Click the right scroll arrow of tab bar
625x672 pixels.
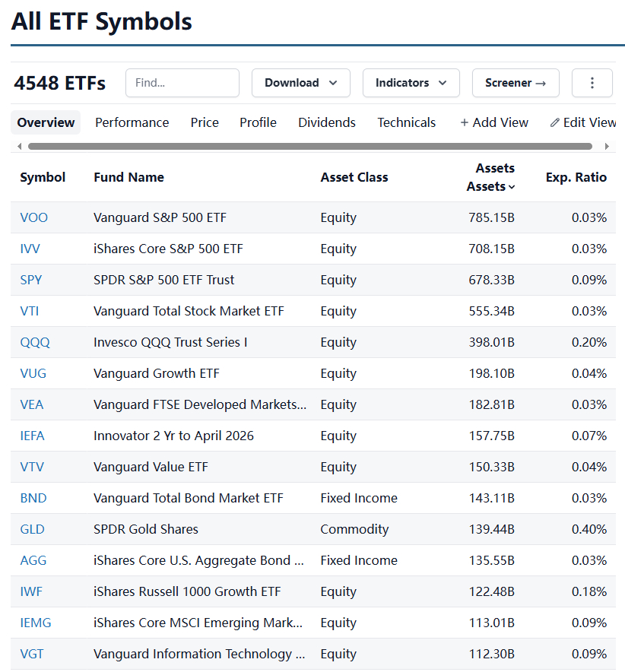click(x=607, y=146)
